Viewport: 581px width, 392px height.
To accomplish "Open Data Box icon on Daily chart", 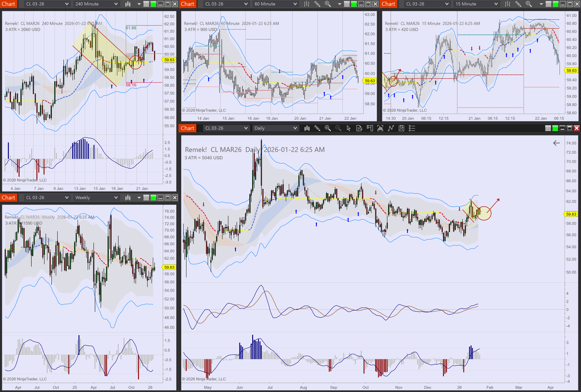I will (x=359, y=128).
